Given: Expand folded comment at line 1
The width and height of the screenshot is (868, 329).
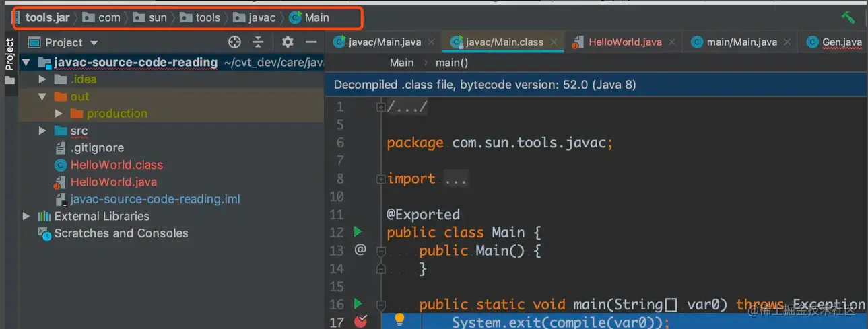Looking at the screenshot, I should tap(380, 106).
